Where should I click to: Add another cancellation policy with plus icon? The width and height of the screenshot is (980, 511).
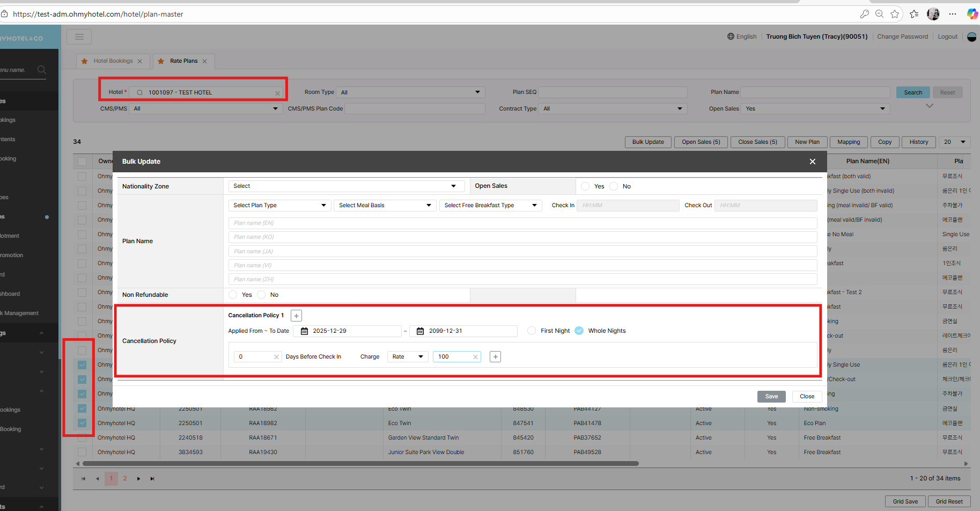[296, 316]
